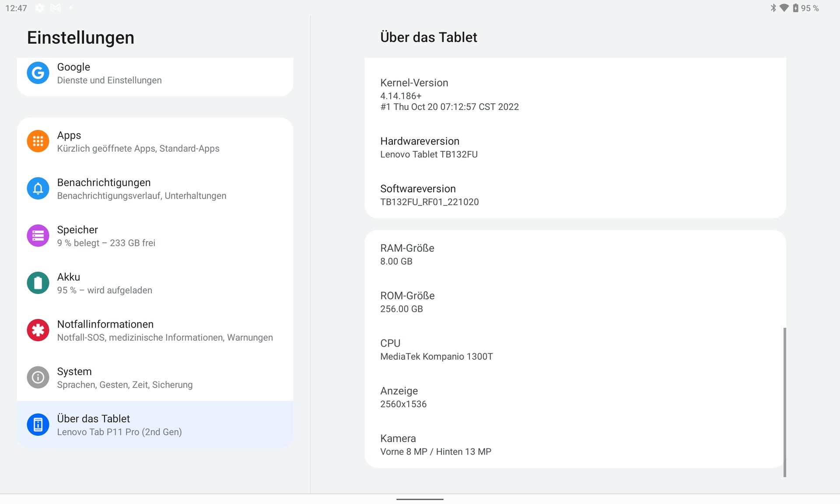This screenshot has height=504, width=840.
Task: Tap the red Notfallinformationen asterisk icon
Action: [38, 330]
